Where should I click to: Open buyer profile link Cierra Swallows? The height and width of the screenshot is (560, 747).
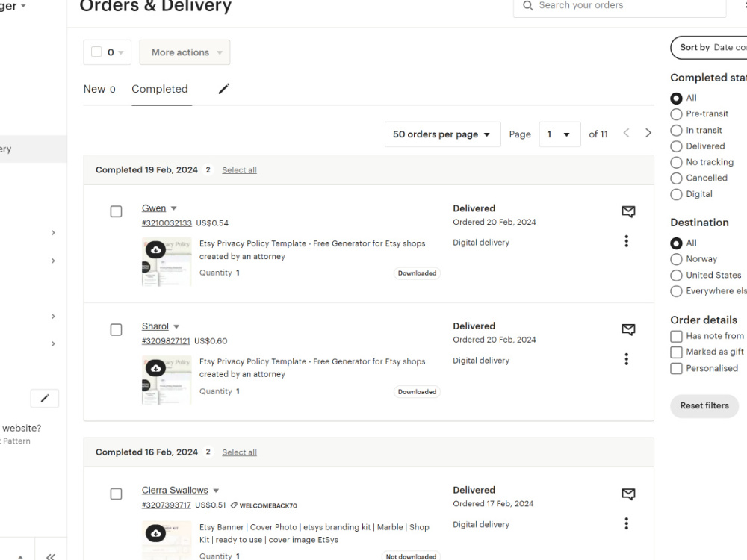pyautogui.click(x=175, y=490)
